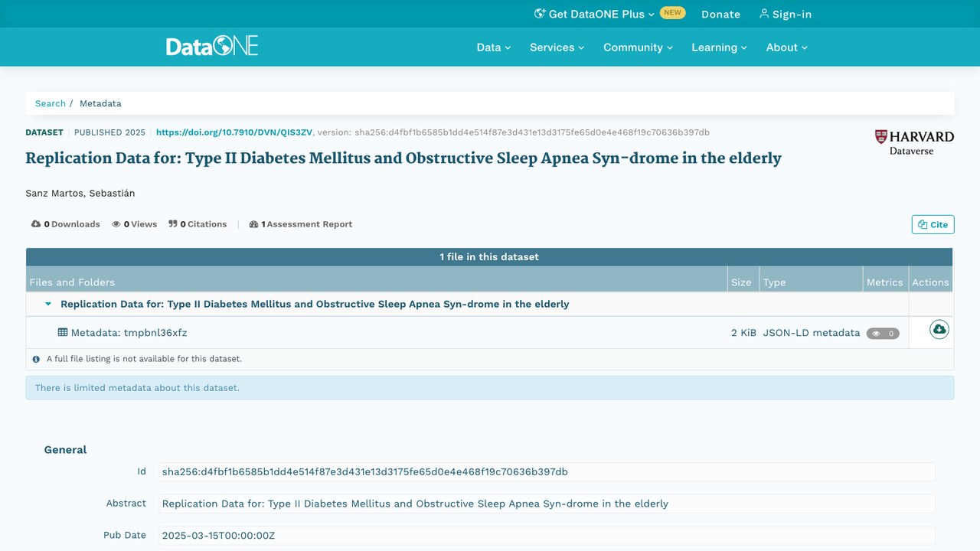Open the DOI link 10.7910/DVN/QIS3ZV
The image size is (980, 551).
(234, 132)
